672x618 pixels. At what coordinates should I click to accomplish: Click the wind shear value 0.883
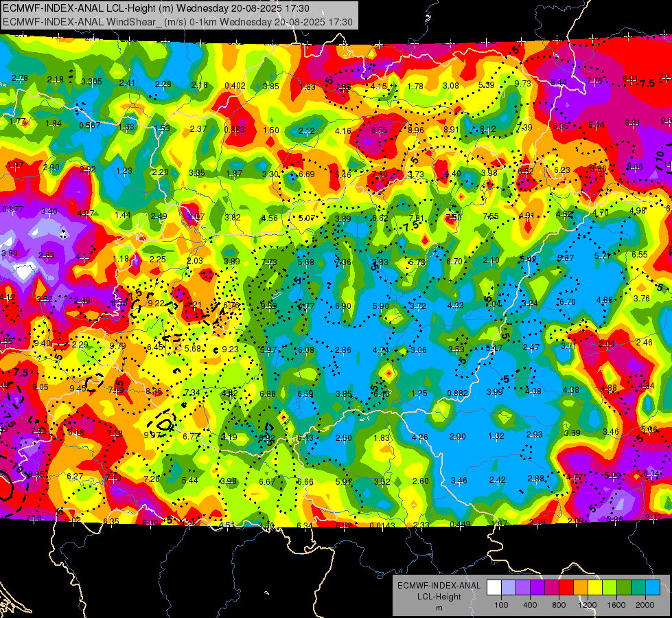235,130
